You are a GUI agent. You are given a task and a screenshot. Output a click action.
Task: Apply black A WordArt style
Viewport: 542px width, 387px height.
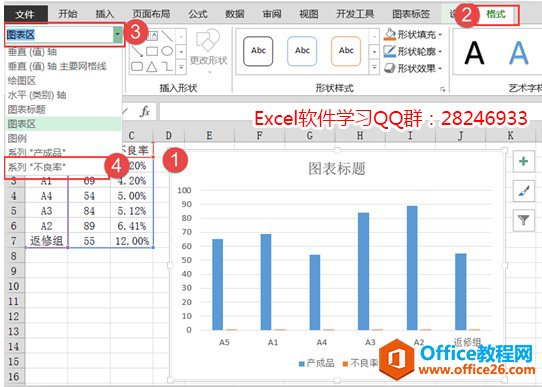tap(474, 53)
